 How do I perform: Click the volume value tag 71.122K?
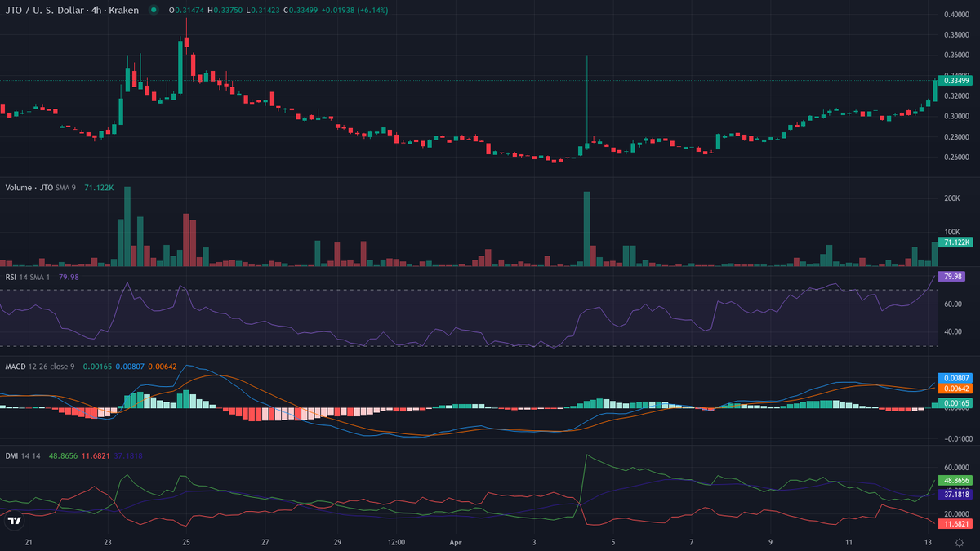pyautogui.click(x=955, y=242)
